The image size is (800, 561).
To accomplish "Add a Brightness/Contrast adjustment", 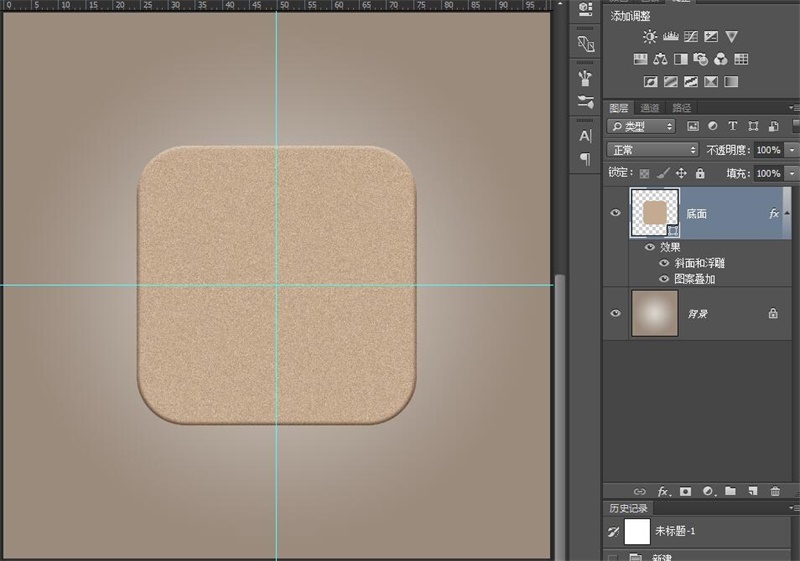I will 649,36.
